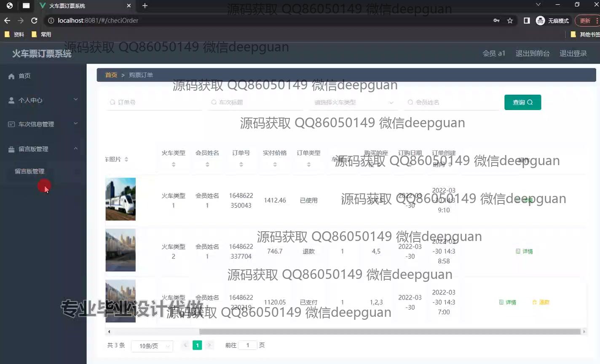Image resolution: width=600 pixels, height=364 pixels.
Task: Open the 其他书签 bookmarks folder
Action: pyautogui.click(x=585, y=35)
